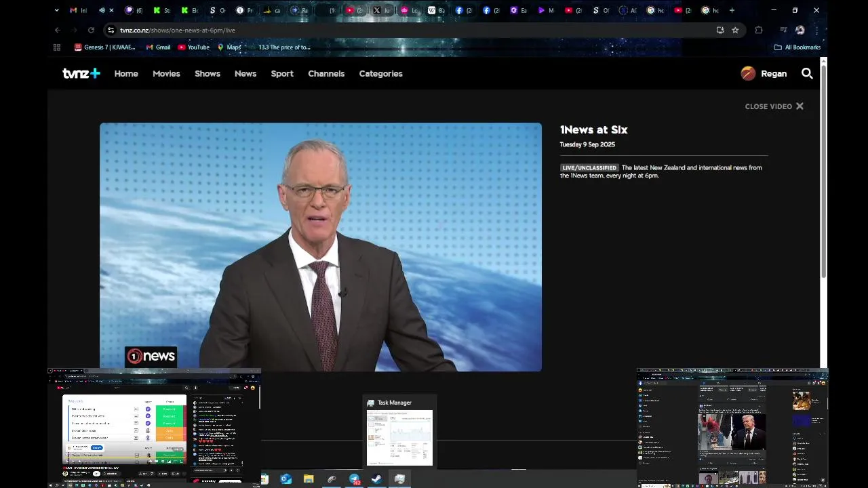The width and height of the screenshot is (868, 488).
Task: Open the Channels menu item
Action: pyautogui.click(x=326, y=73)
